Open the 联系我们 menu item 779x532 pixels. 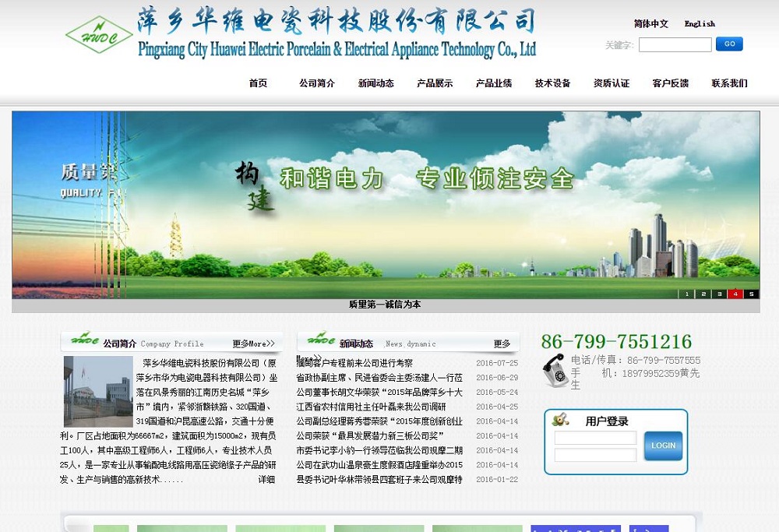(x=729, y=83)
